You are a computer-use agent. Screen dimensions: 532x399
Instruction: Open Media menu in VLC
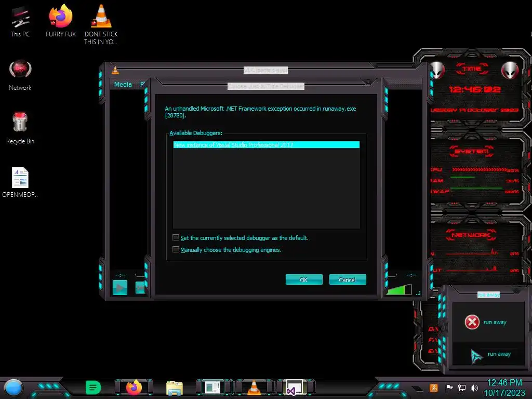pos(123,85)
